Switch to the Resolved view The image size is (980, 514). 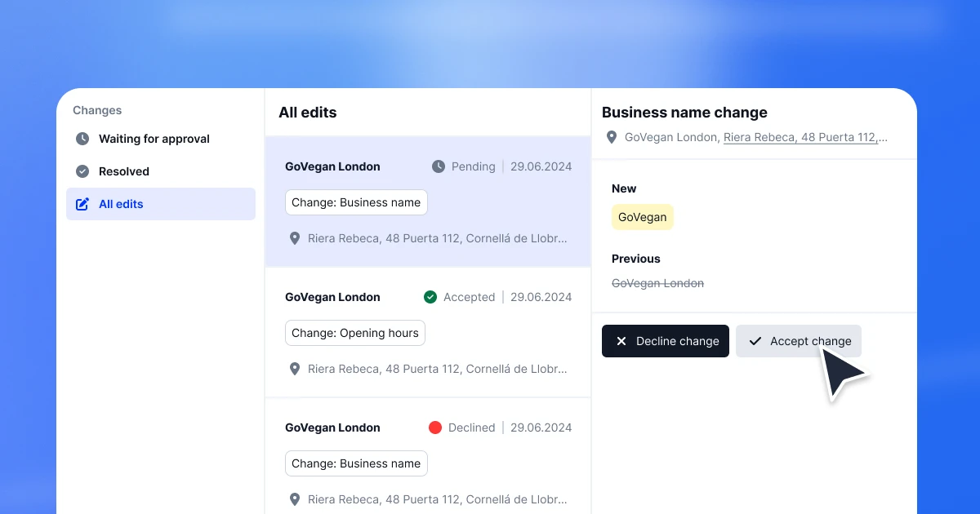[x=123, y=171]
